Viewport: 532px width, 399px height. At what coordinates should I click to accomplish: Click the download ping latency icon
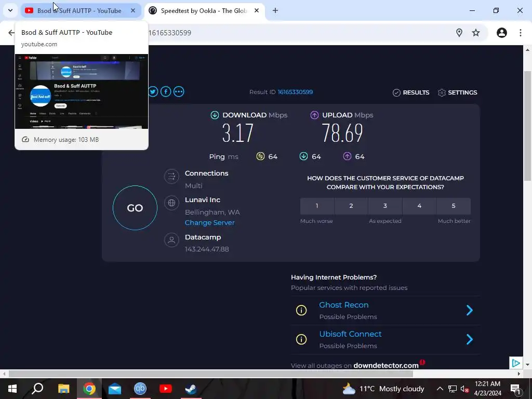click(303, 156)
